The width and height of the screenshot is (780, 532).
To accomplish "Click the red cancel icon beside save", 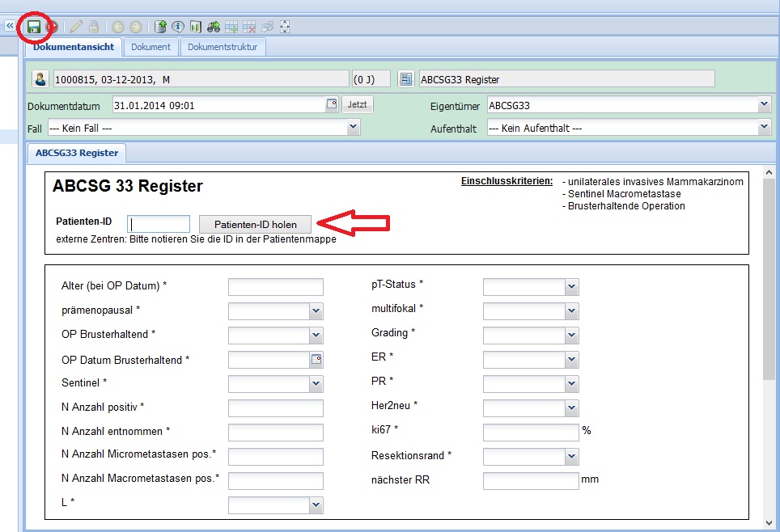I will point(53,27).
